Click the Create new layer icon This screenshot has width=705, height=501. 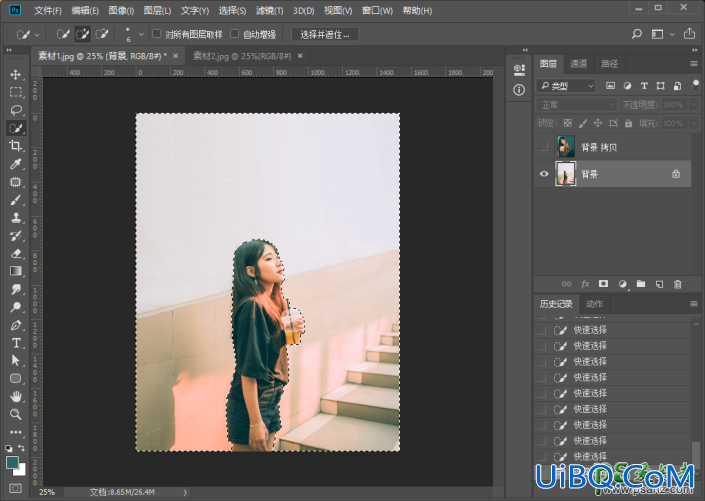point(659,284)
